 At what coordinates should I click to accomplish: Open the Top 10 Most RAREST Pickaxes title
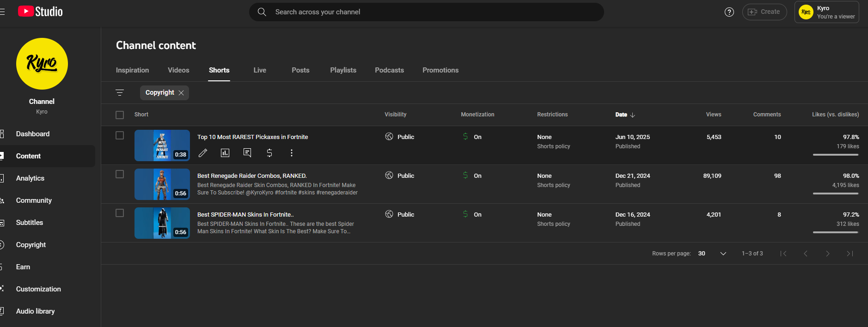[x=252, y=137]
